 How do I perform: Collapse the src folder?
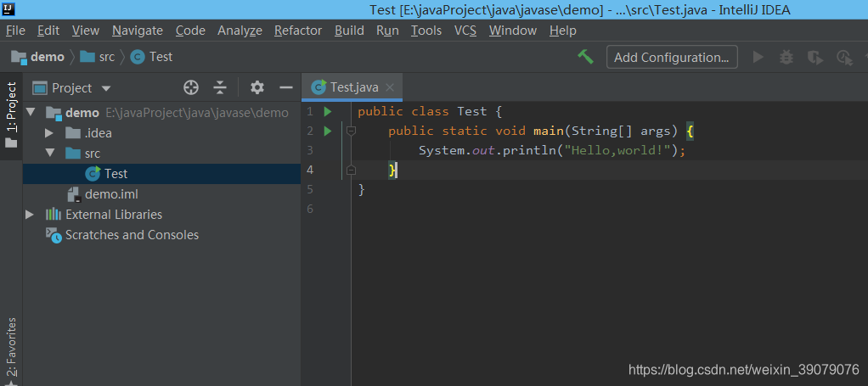50,154
